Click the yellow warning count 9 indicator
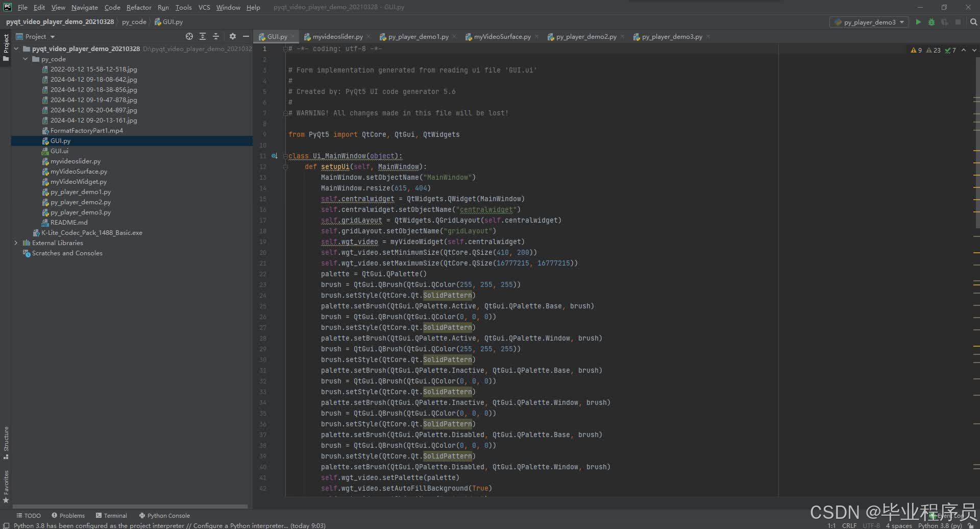Viewport: 980px width, 529px height. coord(916,50)
